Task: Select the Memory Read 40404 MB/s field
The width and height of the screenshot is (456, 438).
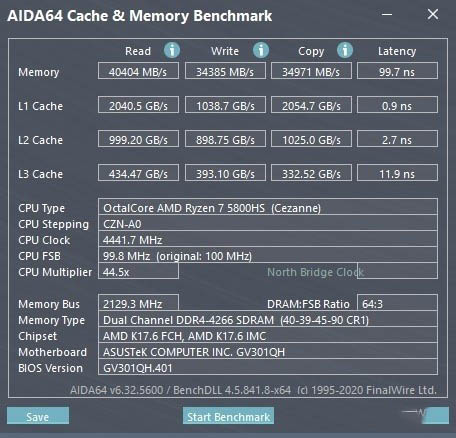Action: [138, 71]
